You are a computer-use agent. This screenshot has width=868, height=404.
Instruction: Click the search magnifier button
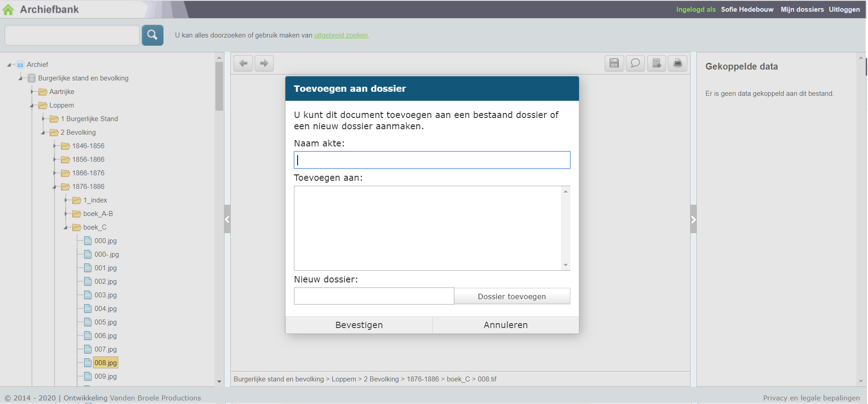153,35
